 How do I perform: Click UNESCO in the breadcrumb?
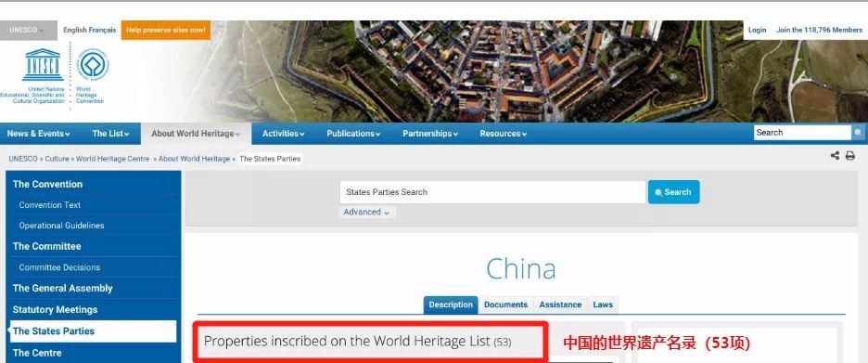click(22, 159)
